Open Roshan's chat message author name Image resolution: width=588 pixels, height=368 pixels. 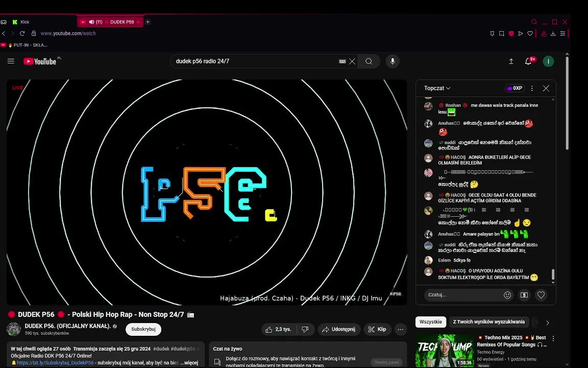click(x=453, y=105)
